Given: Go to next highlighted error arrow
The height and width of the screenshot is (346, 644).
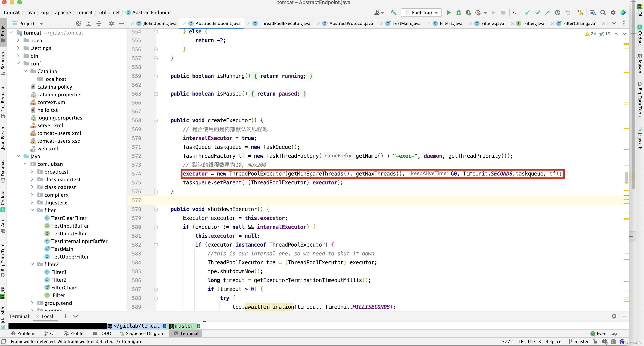Looking at the screenshot, I should pos(624,34).
